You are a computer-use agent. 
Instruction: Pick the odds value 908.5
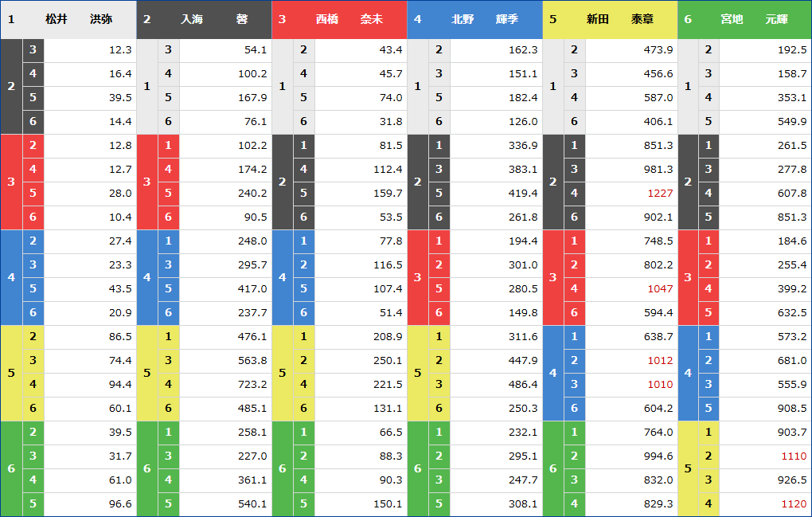(x=791, y=409)
